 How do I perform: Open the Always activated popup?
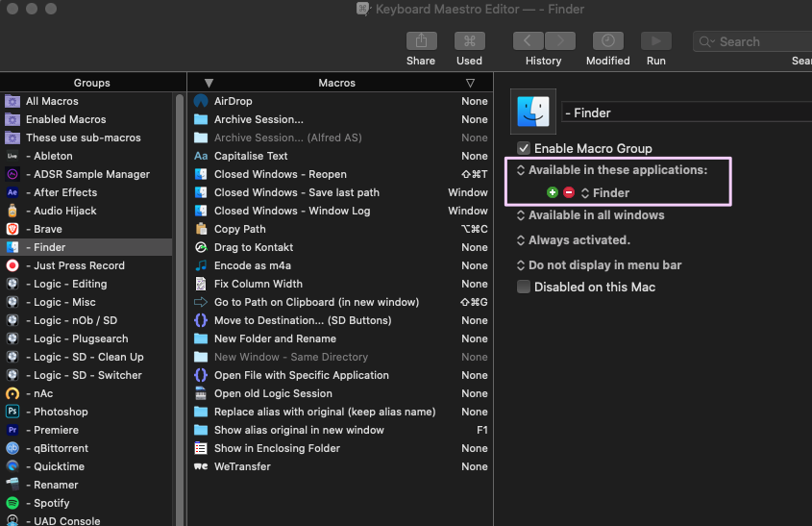574,240
